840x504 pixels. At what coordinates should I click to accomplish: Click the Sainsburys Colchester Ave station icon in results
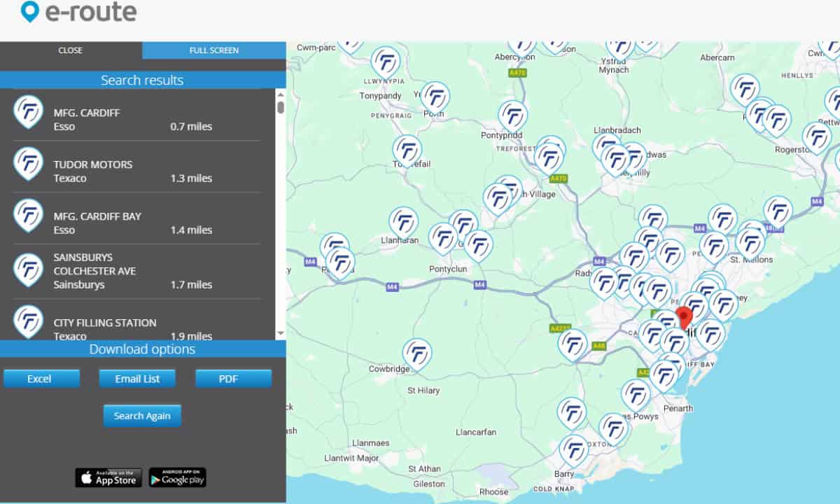pos(28,270)
